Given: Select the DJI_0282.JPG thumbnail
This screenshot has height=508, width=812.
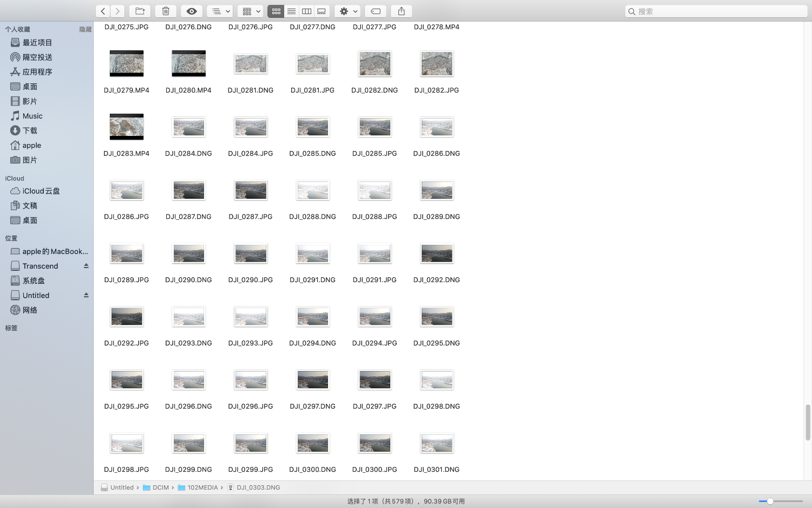Looking at the screenshot, I should point(437,64).
